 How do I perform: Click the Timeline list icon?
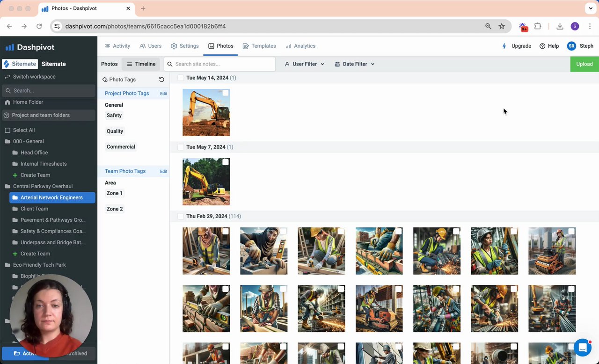point(130,64)
